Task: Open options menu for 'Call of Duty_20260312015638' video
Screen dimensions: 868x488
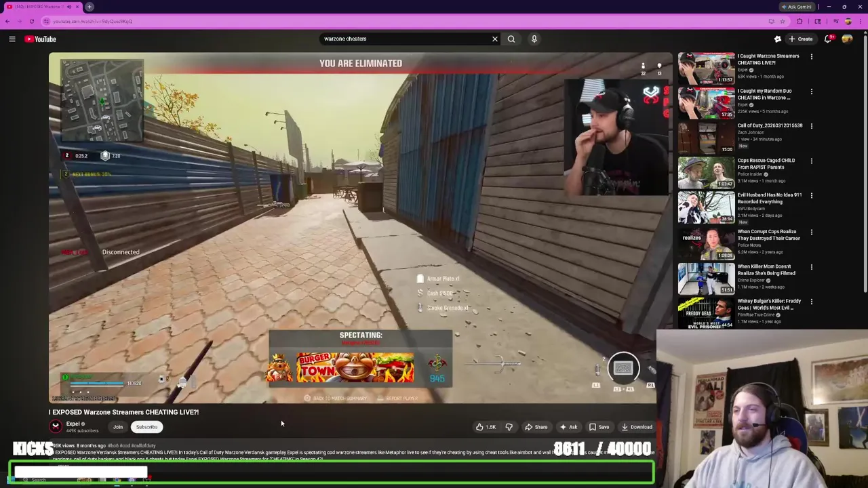Action: point(811,126)
